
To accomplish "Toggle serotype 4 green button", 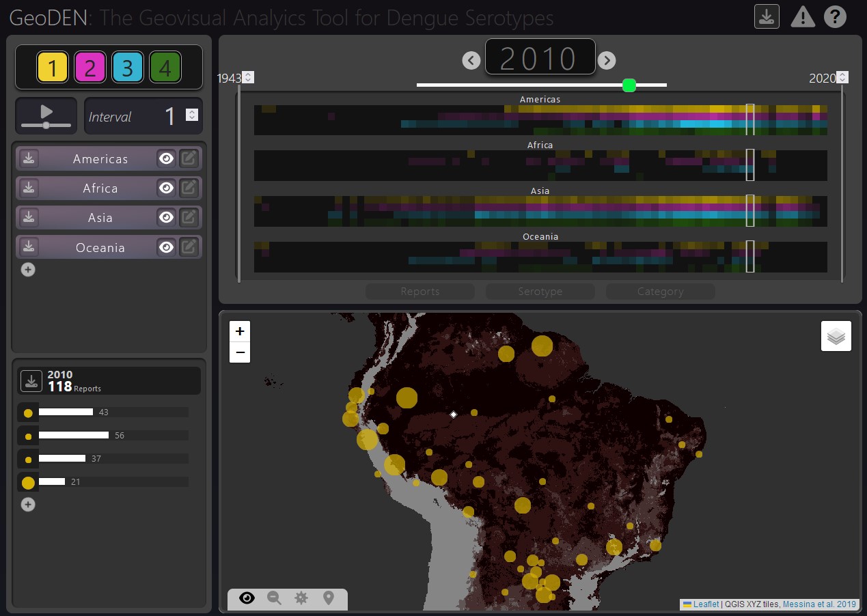I will [165, 68].
